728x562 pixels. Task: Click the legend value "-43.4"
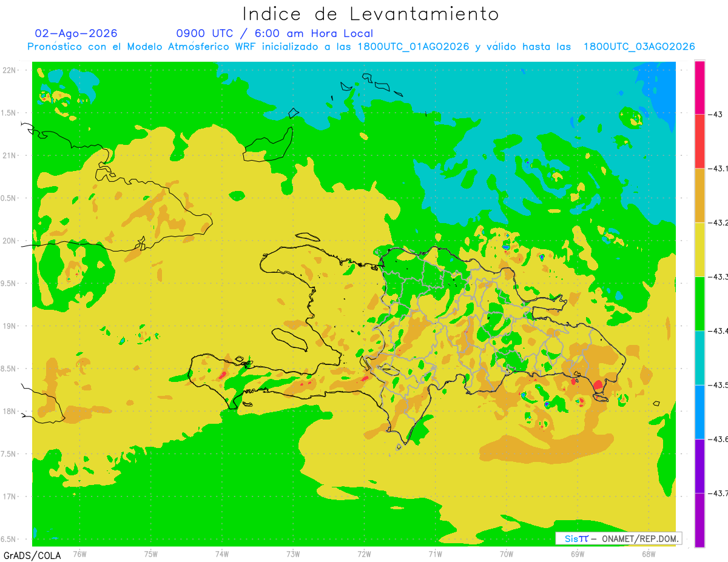[x=718, y=330]
